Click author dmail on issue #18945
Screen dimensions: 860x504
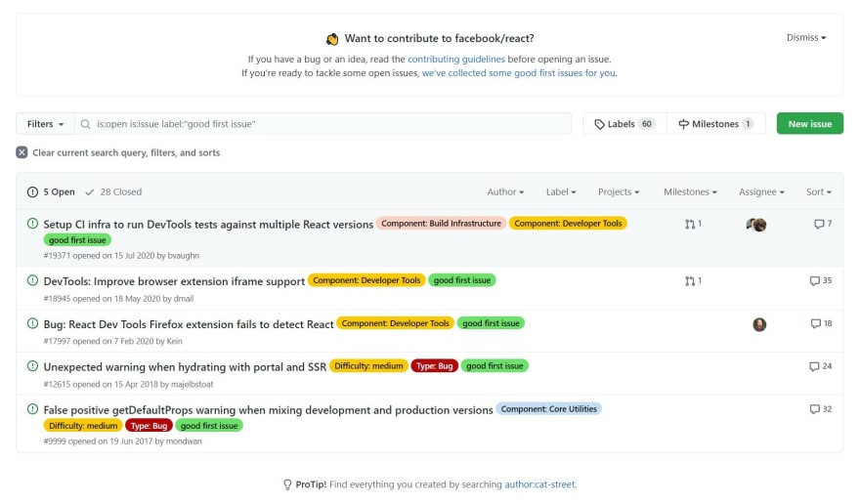tap(183, 298)
